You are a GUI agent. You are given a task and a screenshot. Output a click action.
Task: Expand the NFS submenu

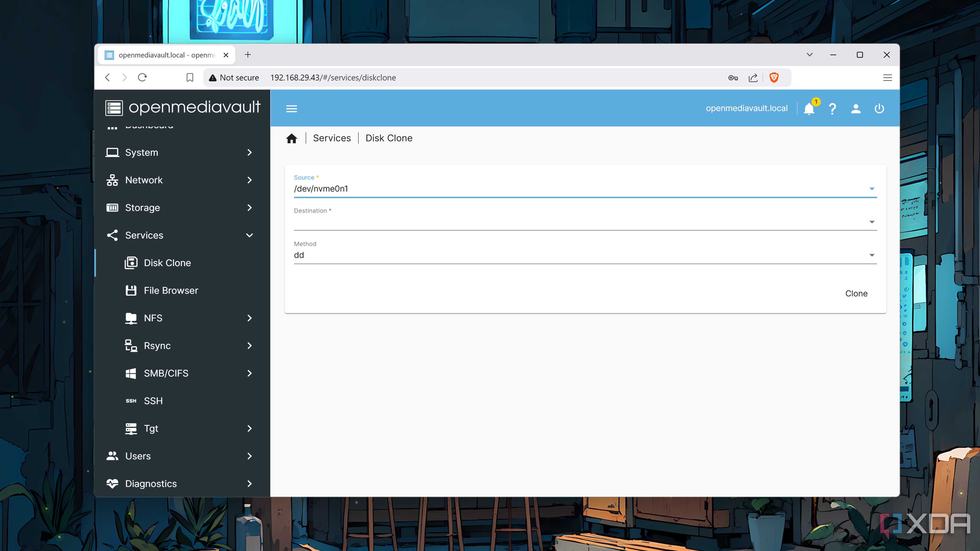(182, 318)
